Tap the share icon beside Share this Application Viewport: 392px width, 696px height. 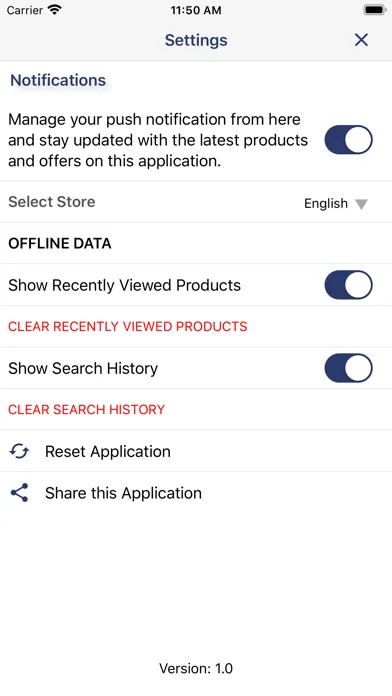(x=19, y=493)
